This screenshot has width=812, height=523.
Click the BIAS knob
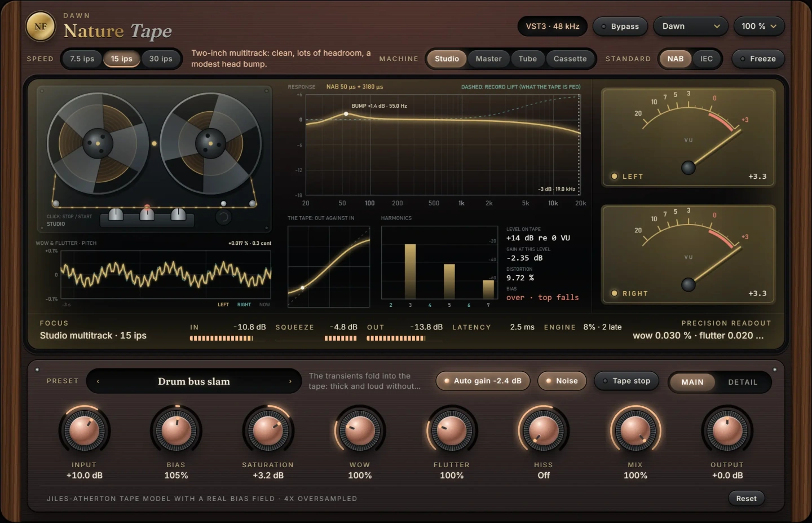[x=176, y=430]
